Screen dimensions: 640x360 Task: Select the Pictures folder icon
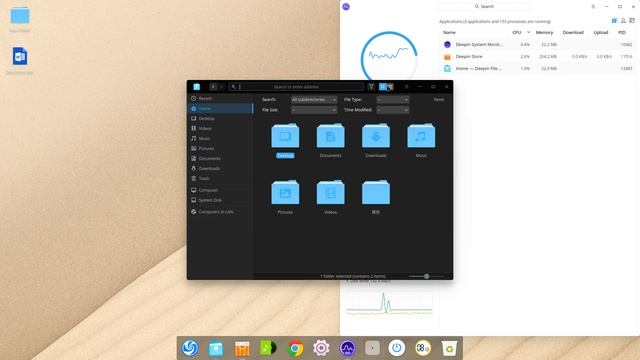click(285, 193)
